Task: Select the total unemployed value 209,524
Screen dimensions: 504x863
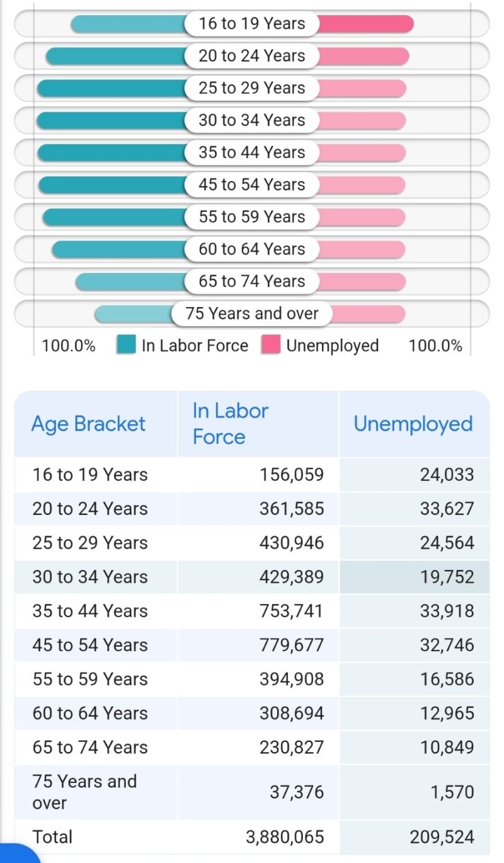Action: [441, 837]
